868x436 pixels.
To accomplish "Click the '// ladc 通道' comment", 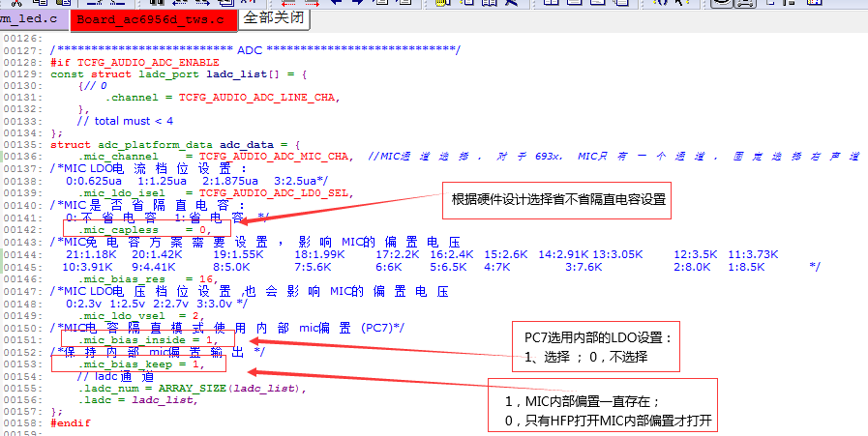I will [x=116, y=377].
